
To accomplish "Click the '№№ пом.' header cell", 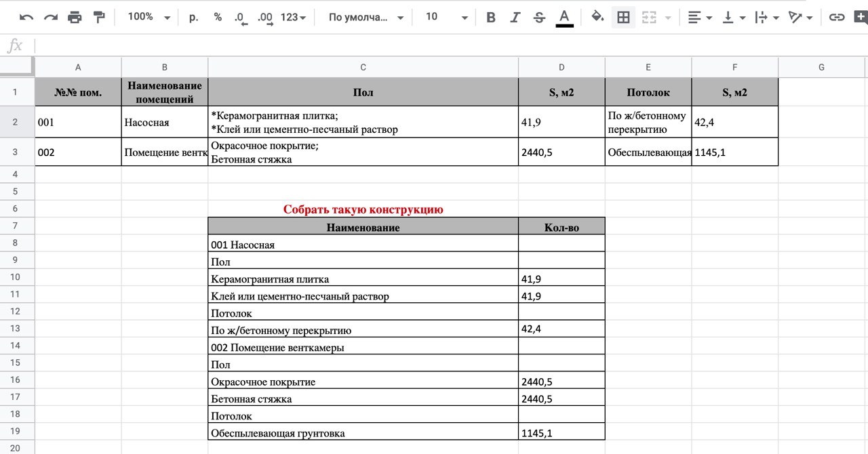I will tap(78, 92).
